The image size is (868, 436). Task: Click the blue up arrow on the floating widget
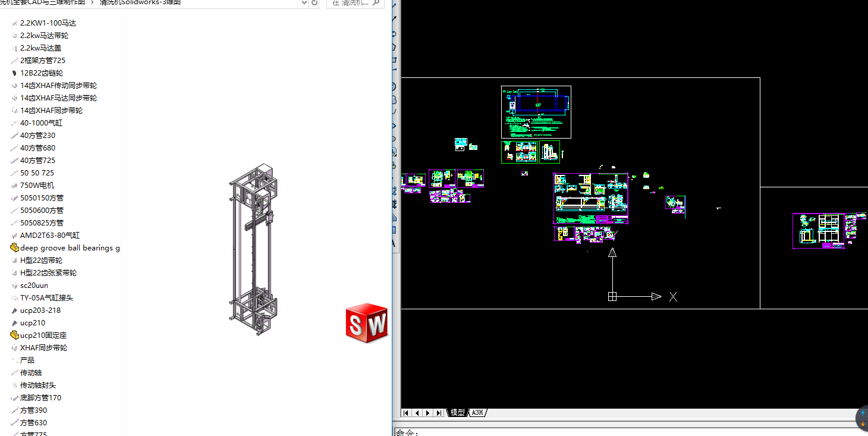(x=863, y=413)
